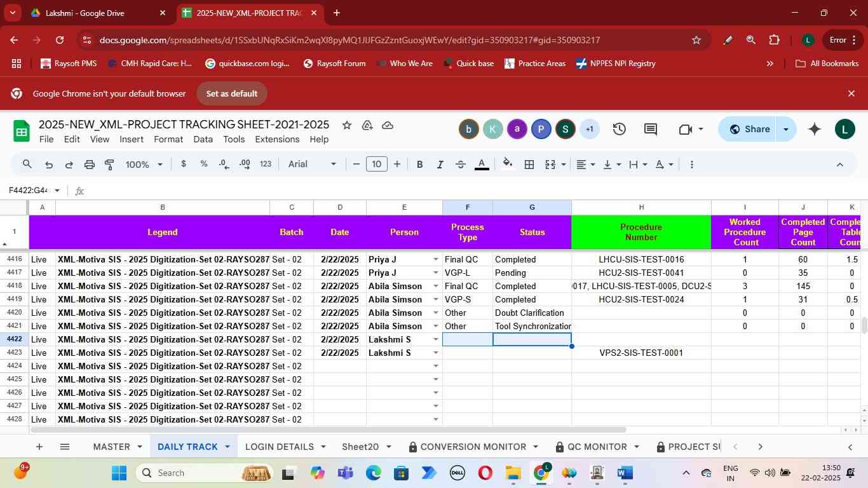Click the search menus magnifier icon
Screen dimensions: 868x488
pyautogui.click(x=27, y=165)
